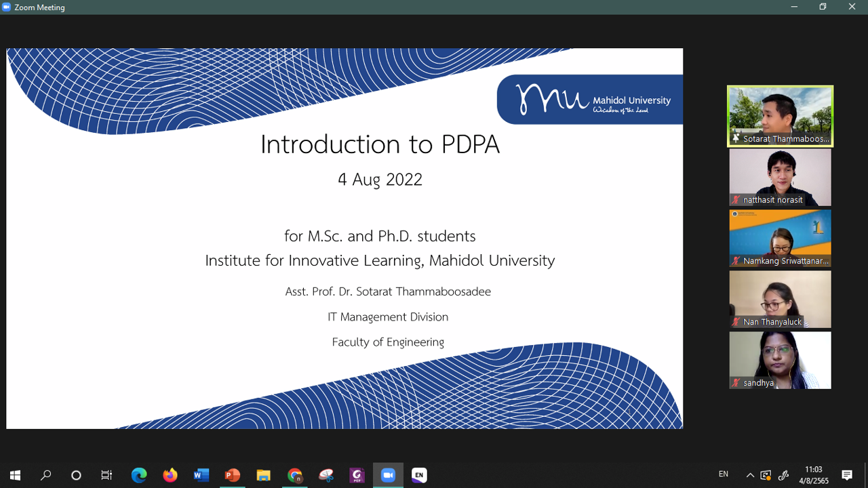This screenshot has height=488, width=868.
Task: Expand hidden system tray icons
Action: pyautogui.click(x=750, y=475)
